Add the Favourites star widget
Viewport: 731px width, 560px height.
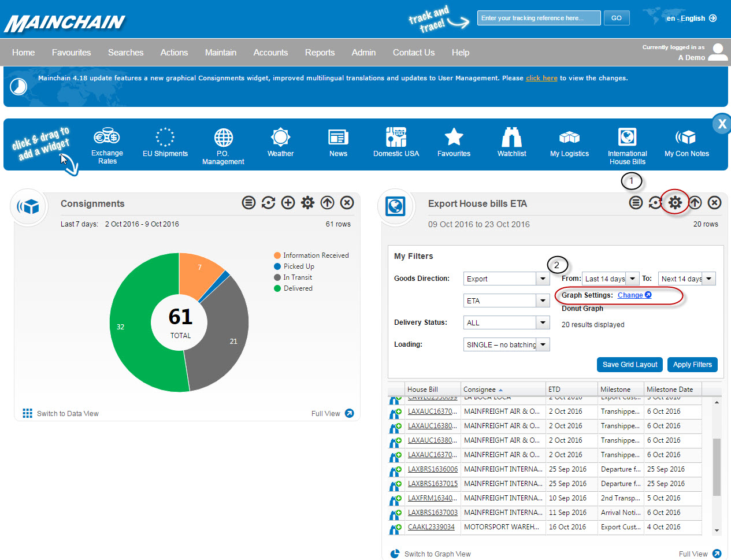click(454, 142)
